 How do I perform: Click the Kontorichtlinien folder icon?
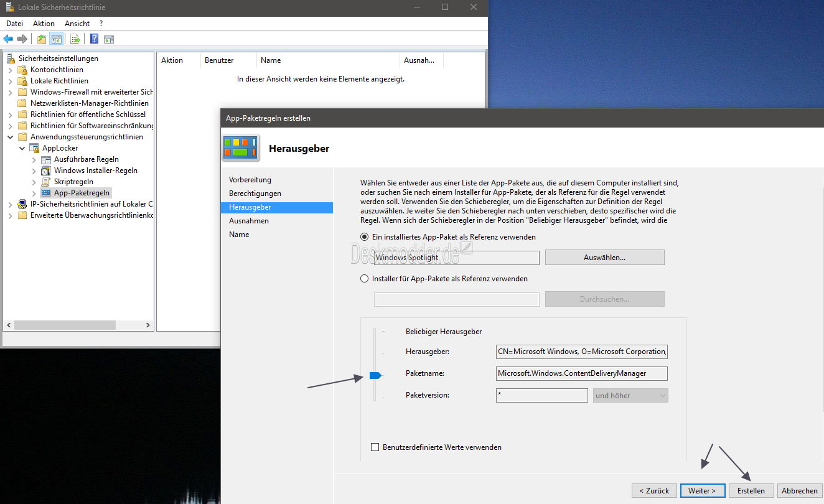[x=22, y=70]
